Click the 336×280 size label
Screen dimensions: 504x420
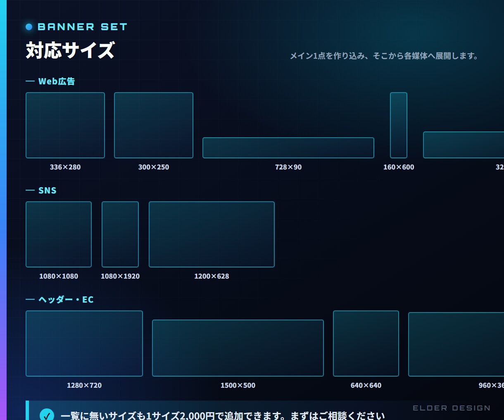coord(65,167)
